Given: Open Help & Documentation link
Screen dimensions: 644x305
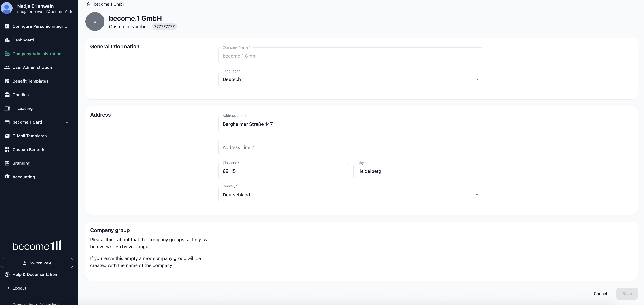Looking at the screenshot, I should click(35, 275).
